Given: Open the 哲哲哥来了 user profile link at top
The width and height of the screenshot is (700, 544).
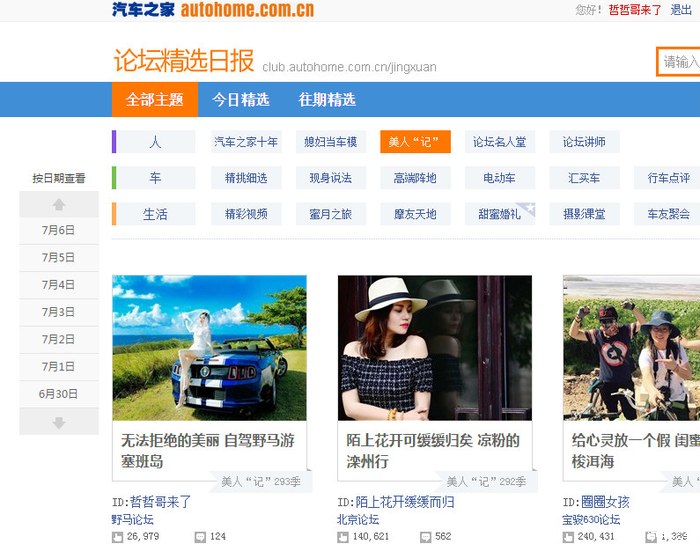Looking at the screenshot, I should (x=635, y=10).
